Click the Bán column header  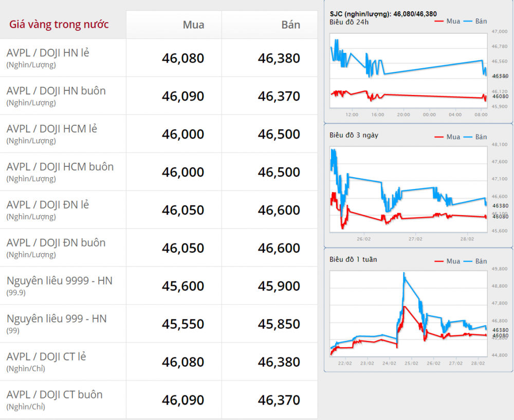coord(291,25)
